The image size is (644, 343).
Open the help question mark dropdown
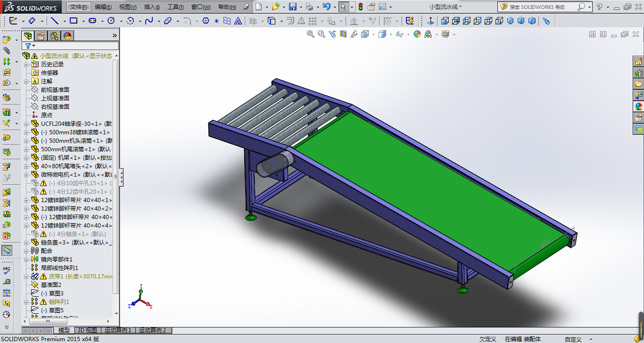click(607, 7)
